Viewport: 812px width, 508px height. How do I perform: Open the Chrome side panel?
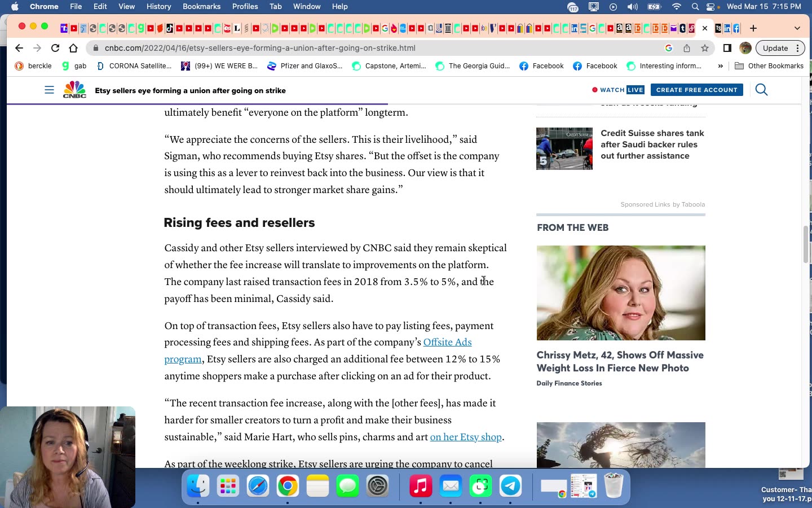click(x=727, y=48)
